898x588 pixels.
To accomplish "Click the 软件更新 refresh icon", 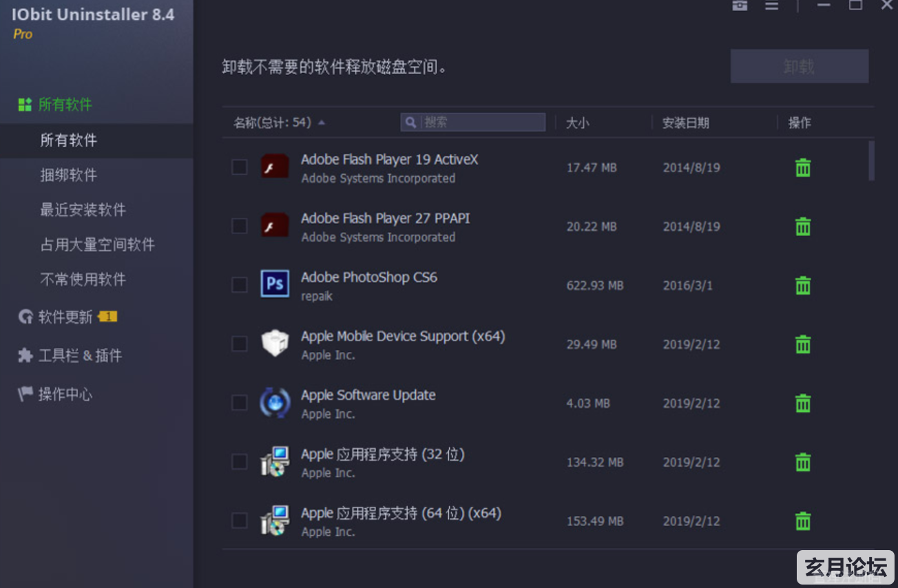I will [25, 317].
